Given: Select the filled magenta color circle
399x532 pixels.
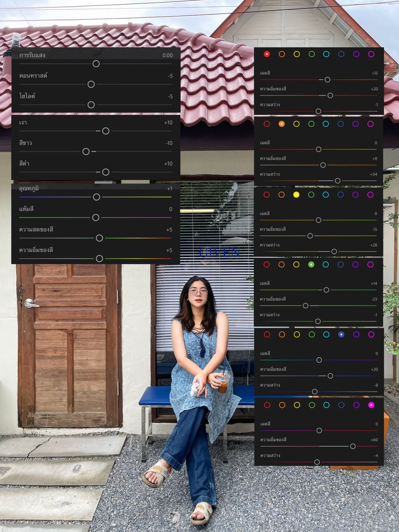Looking at the screenshot, I should coord(371,405).
